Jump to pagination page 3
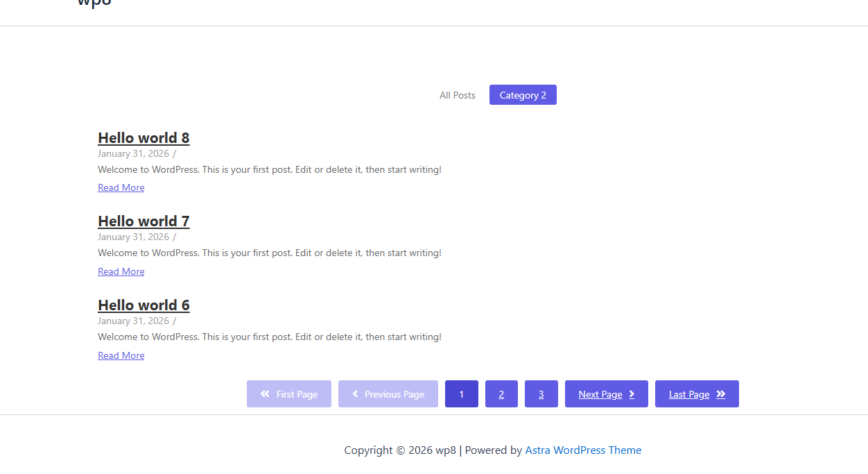868x474 pixels. pos(541,394)
